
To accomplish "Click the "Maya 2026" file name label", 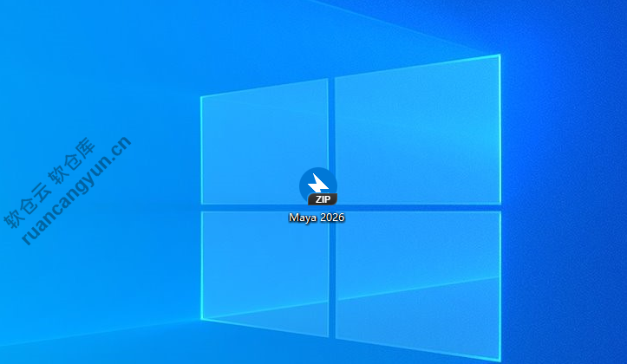I will pyautogui.click(x=317, y=218).
